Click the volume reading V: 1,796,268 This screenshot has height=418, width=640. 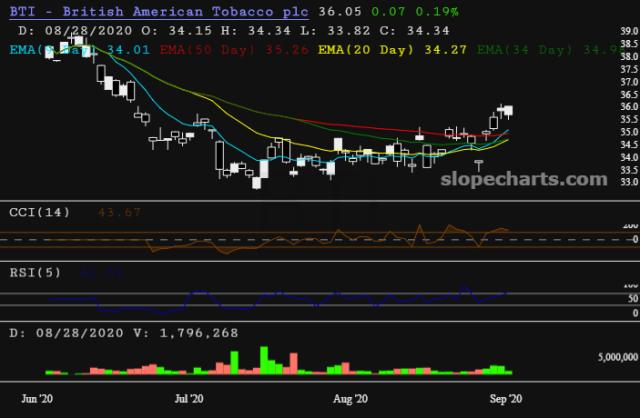215,331
